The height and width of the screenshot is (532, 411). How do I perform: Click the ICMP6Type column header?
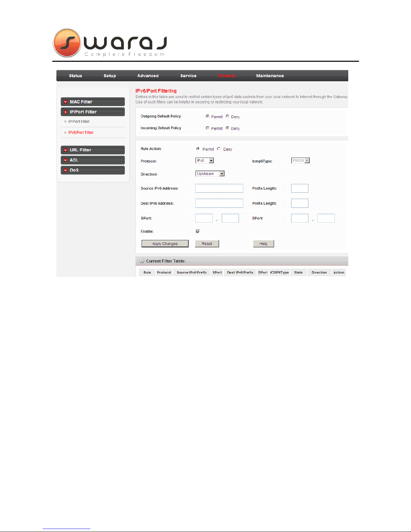tap(279, 273)
